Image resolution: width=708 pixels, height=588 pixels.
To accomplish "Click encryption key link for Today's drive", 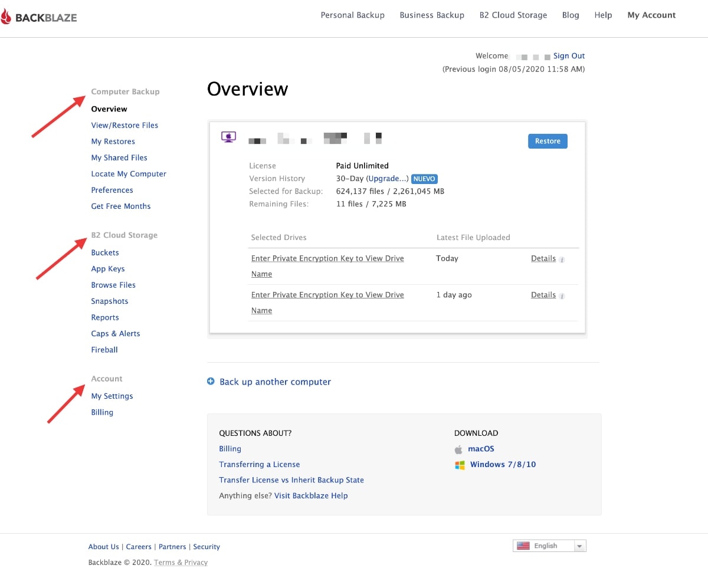I will click(x=327, y=266).
